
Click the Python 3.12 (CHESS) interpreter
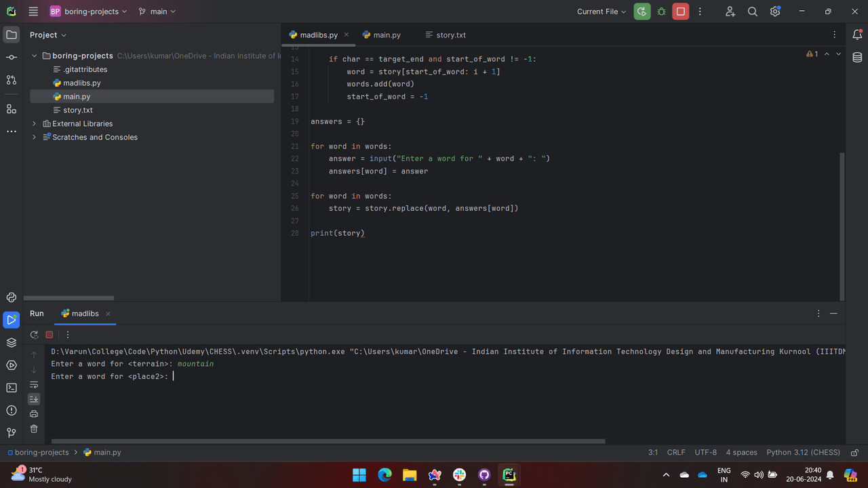[x=803, y=452]
